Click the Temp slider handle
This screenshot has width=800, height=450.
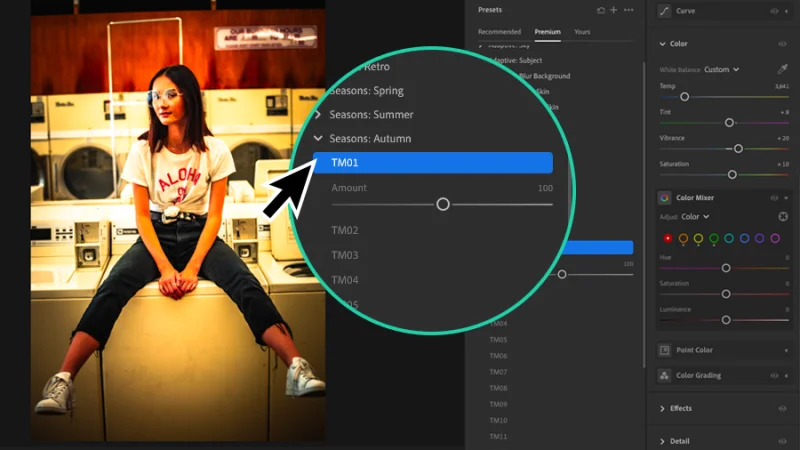point(685,97)
